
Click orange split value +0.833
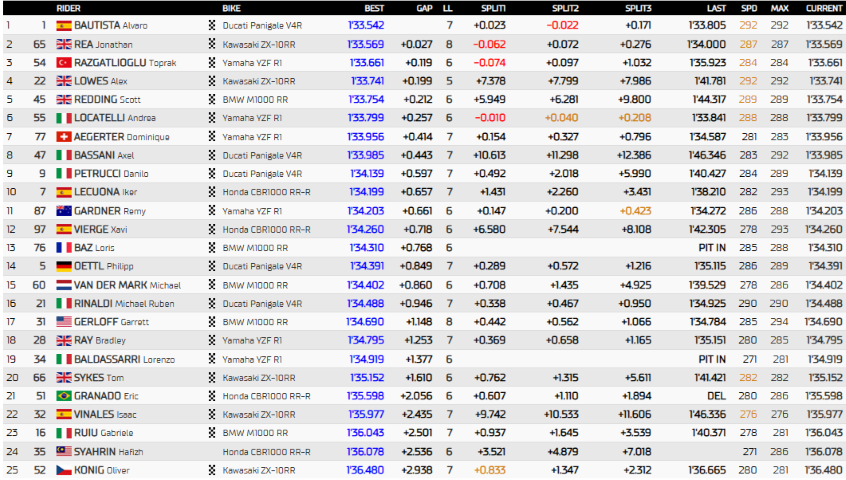490,470
